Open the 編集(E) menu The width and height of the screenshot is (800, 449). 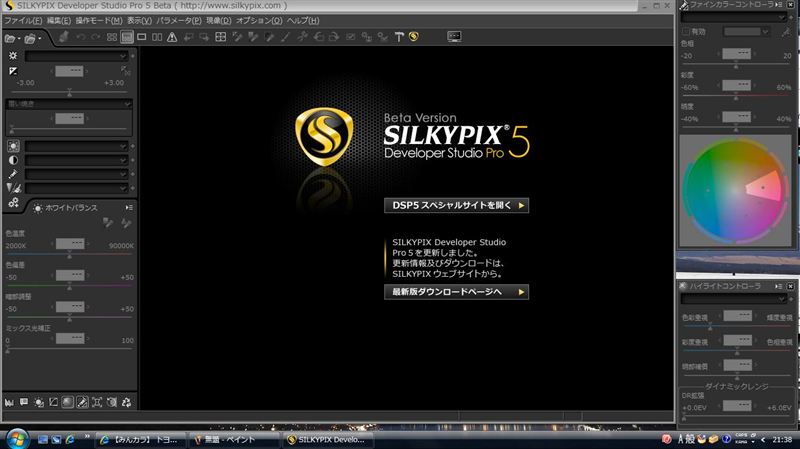click(59, 20)
